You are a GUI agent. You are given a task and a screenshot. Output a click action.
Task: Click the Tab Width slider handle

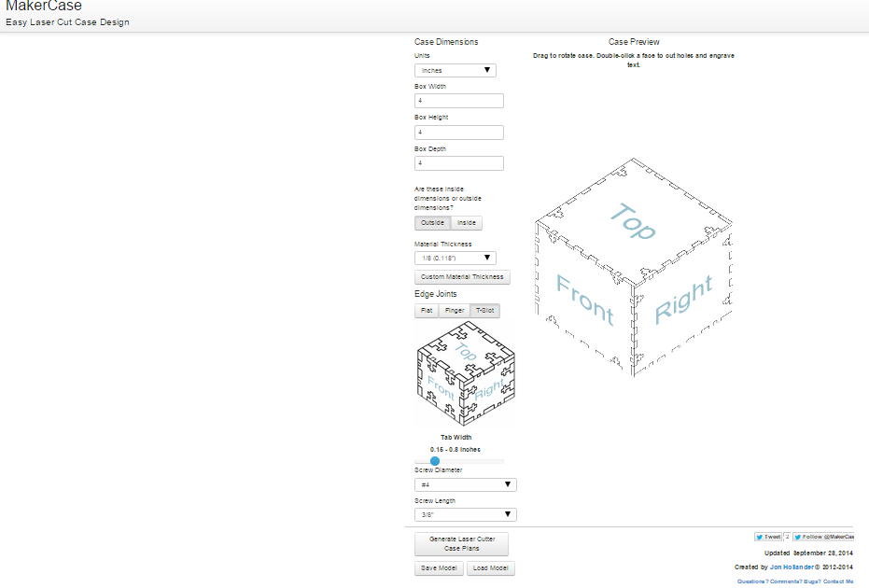click(435, 461)
